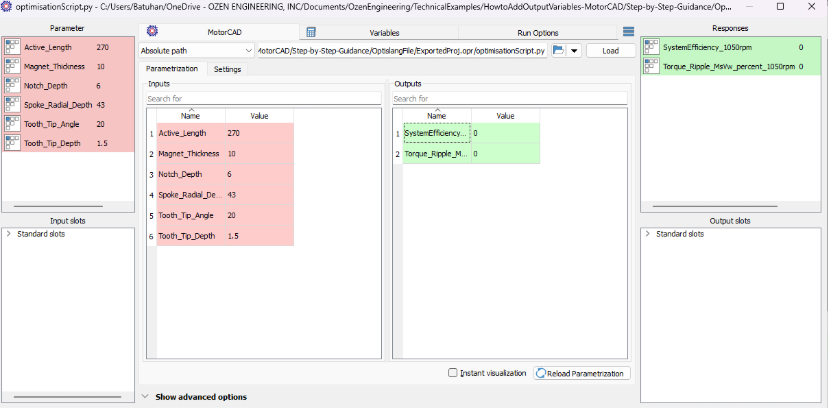This screenshot has width=828, height=408.
Task: Click the Tooth_Tip_Depth parameter icon
Action: [13, 143]
